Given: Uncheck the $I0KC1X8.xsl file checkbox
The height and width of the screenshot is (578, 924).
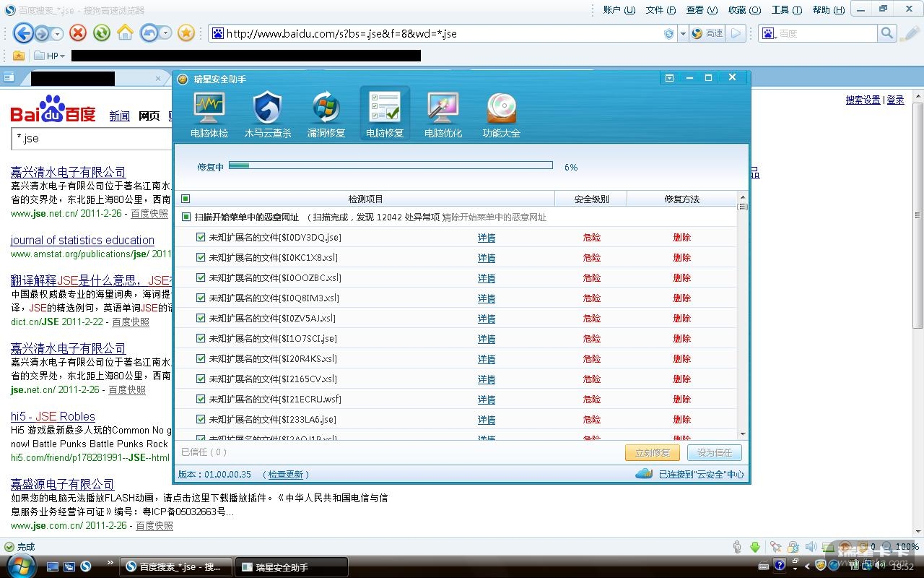Looking at the screenshot, I should tap(201, 257).
